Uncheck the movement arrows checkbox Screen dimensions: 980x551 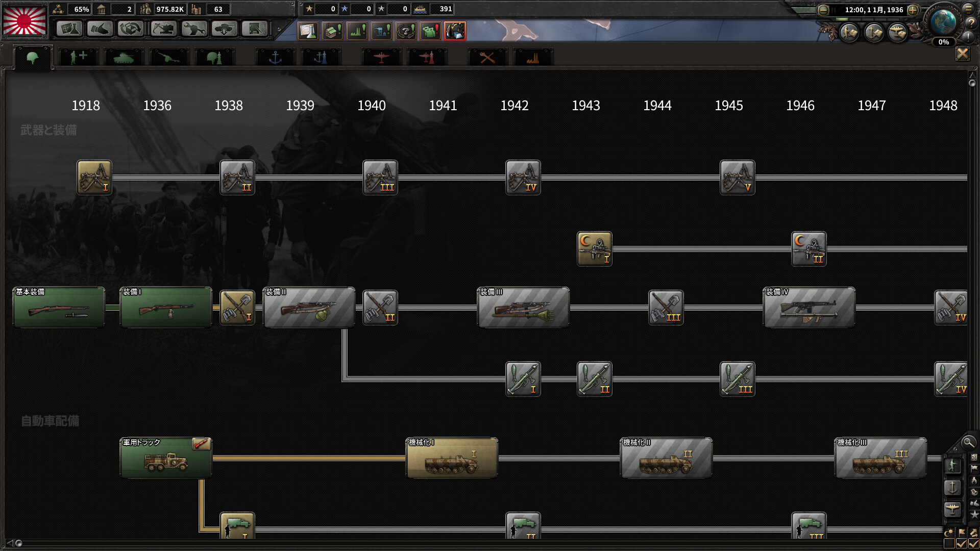click(x=973, y=544)
